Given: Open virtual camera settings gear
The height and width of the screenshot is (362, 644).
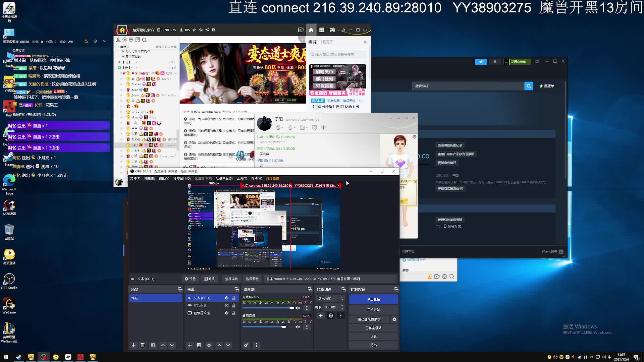Looking at the screenshot, I should coord(394,319).
